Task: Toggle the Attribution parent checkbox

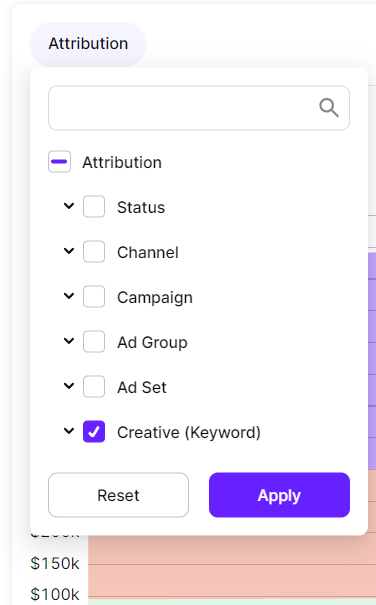Action: (59, 162)
